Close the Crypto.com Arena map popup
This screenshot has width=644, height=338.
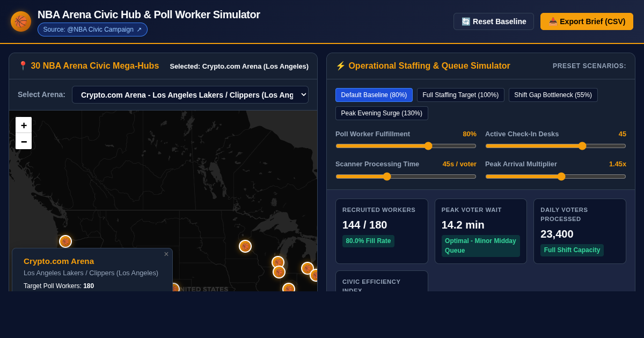[166, 254]
